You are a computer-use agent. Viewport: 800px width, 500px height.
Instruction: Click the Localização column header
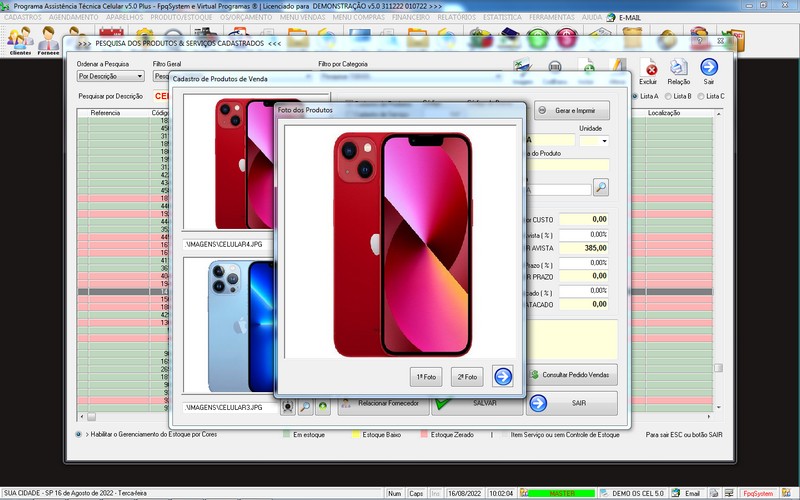coord(664,113)
